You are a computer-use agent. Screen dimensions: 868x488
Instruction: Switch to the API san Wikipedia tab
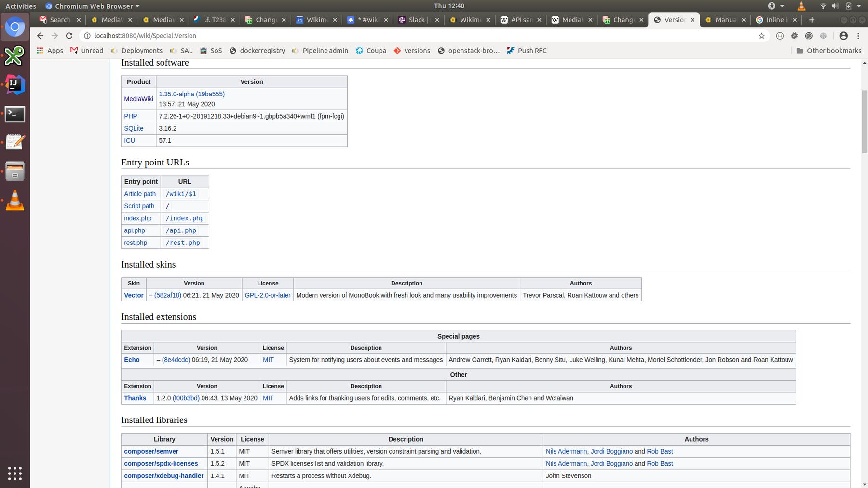point(520,20)
